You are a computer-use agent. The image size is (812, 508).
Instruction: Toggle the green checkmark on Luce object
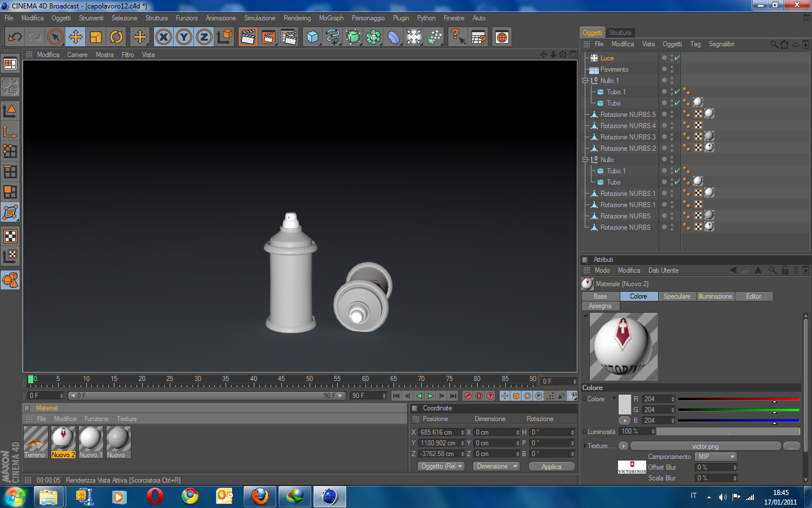pyautogui.click(x=677, y=58)
